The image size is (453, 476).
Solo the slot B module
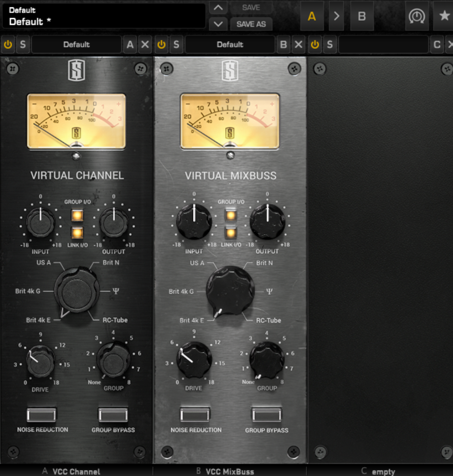(x=177, y=44)
